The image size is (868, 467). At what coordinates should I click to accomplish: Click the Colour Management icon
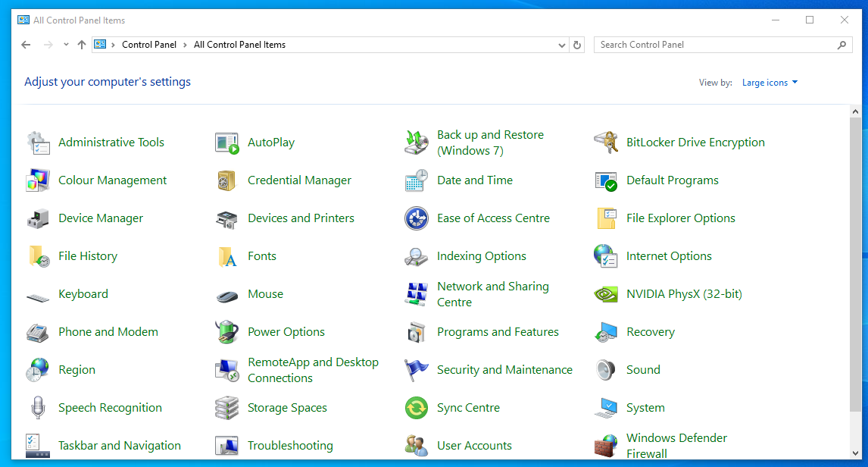pos(38,180)
